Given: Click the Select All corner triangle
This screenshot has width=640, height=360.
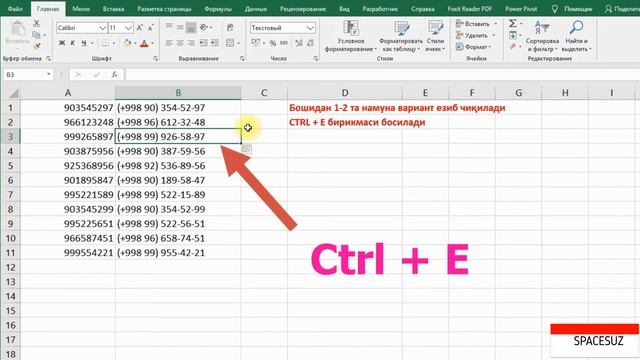Looking at the screenshot, I should click(x=13, y=93).
